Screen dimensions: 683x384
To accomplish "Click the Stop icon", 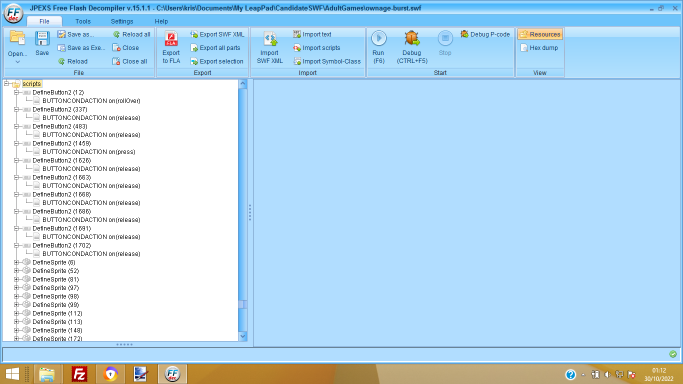I will 445,38.
